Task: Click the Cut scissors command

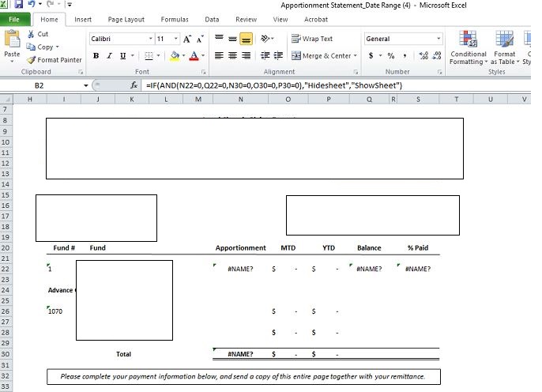Action: tap(38, 34)
